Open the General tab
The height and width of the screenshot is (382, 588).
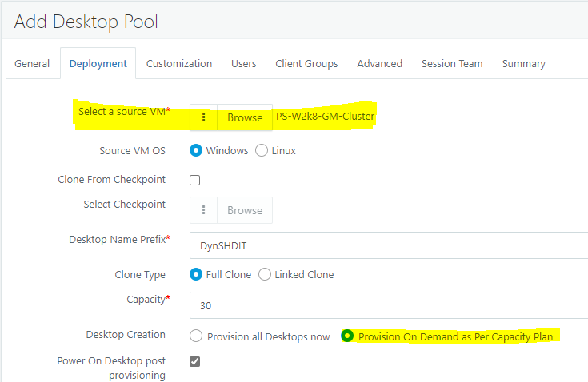(32, 64)
